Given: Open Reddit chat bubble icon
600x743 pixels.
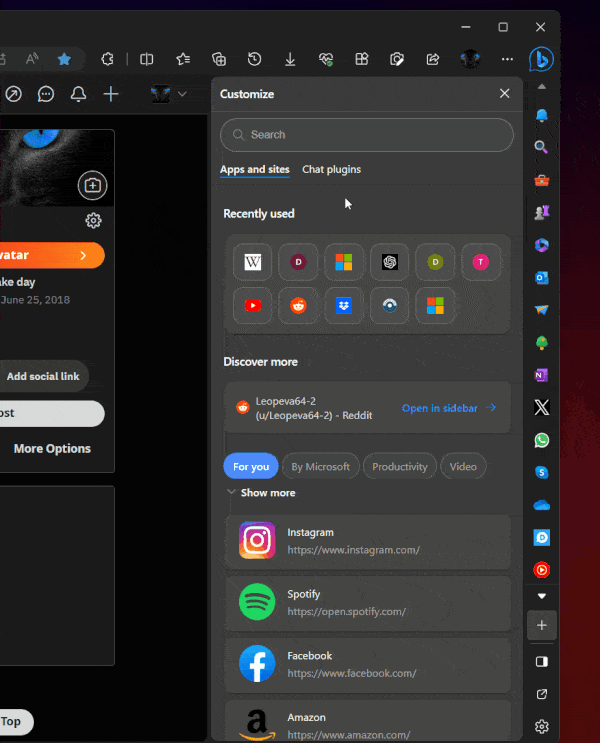Looking at the screenshot, I should pyautogui.click(x=45, y=94).
